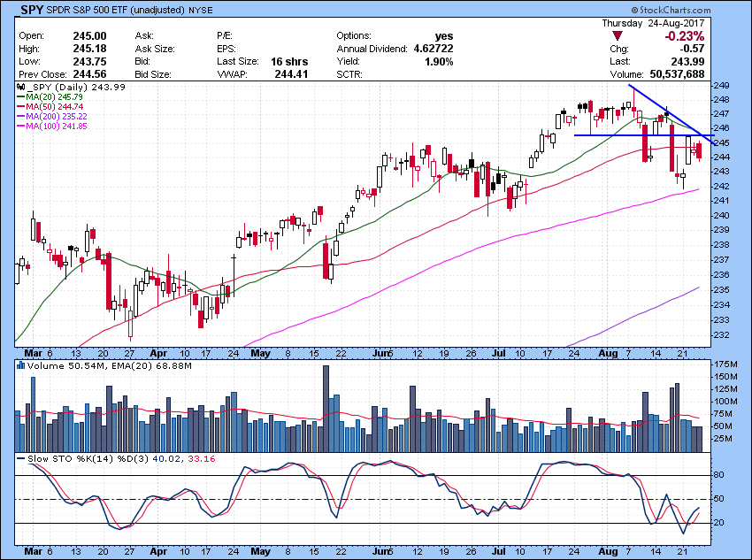The width and height of the screenshot is (752, 560).
Task: Click the 'Ask:' label
Action: (x=144, y=36)
